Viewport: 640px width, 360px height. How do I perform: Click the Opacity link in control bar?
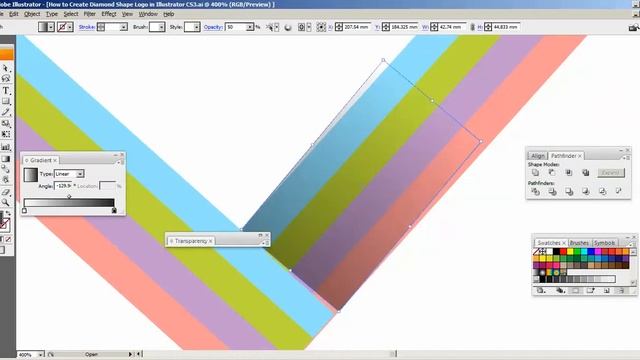pyautogui.click(x=213, y=27)
